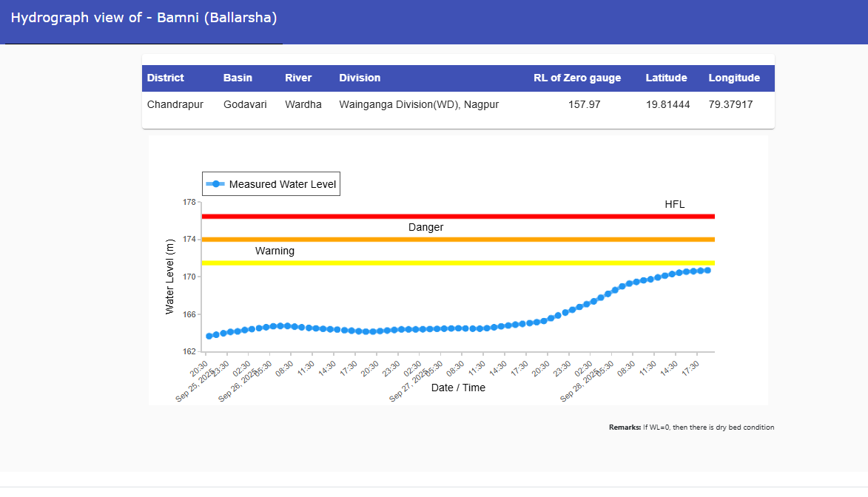
Task: Click the orange Danger threshold line
Action: coord(458,240)
